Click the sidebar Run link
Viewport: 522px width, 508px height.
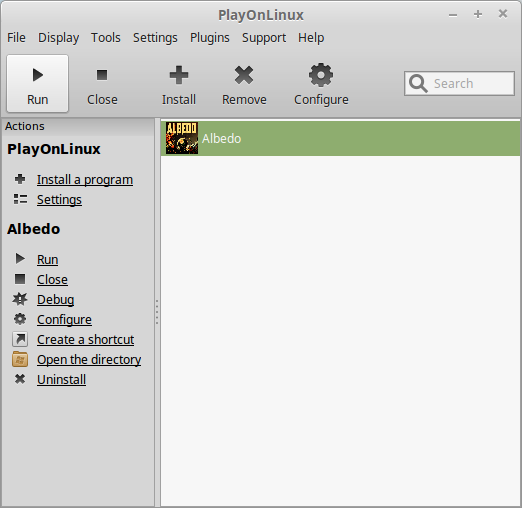click(48, 260)
